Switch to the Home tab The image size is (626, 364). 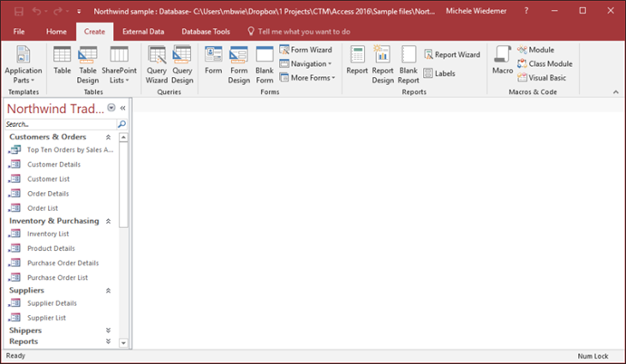click(56, 32)
